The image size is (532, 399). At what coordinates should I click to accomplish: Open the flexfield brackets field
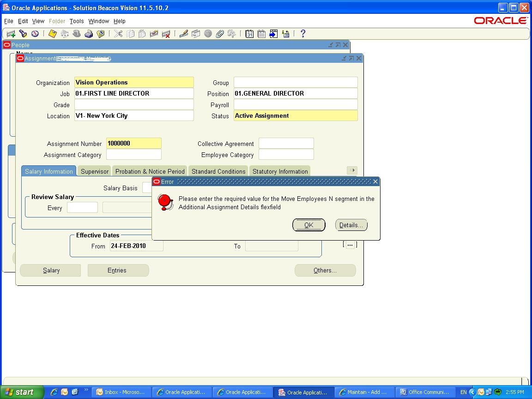(x=350, y=245)
